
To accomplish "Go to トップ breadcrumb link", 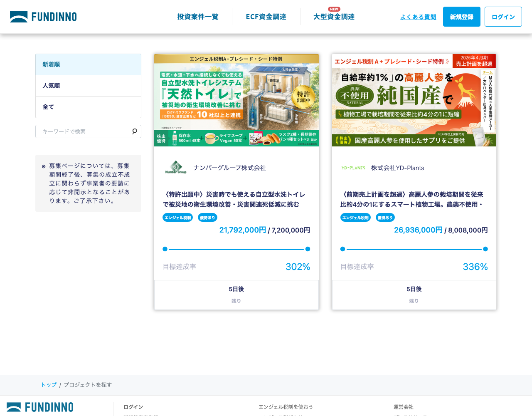I will 49,385.
